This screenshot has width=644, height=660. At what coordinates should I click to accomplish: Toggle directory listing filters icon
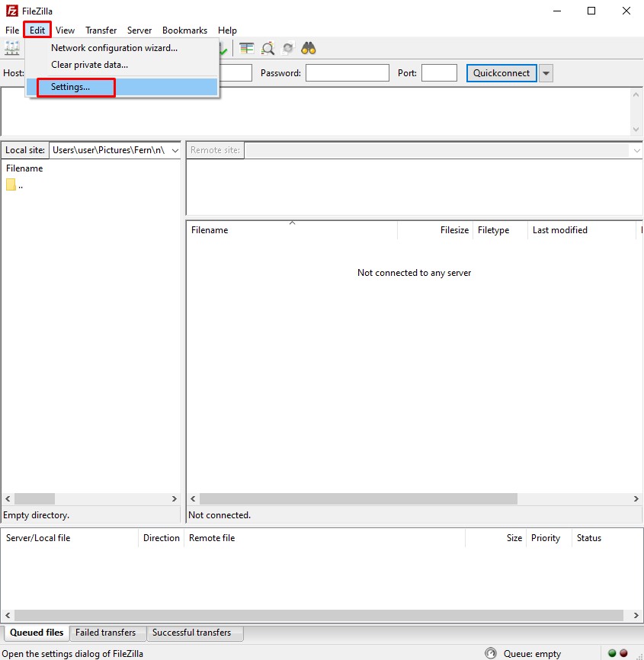click(247, 49)
